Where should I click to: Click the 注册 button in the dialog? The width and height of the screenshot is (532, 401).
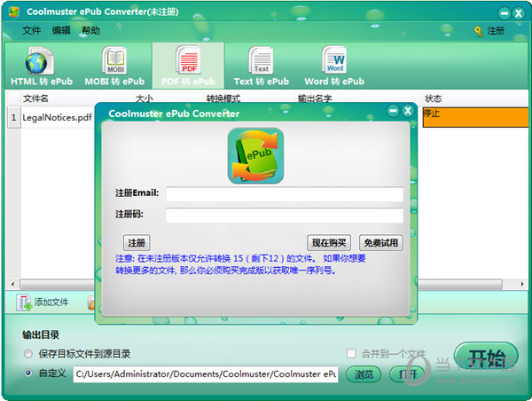137,243
